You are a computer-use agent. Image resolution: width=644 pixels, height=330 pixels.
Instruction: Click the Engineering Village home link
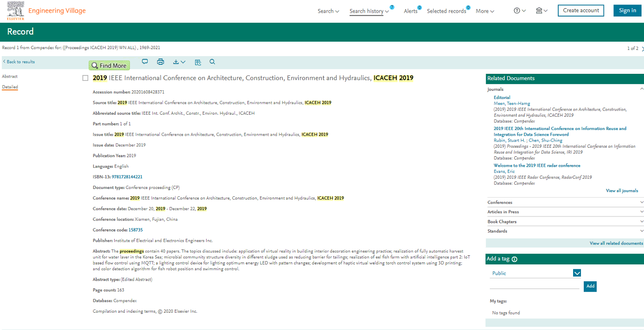57,11
